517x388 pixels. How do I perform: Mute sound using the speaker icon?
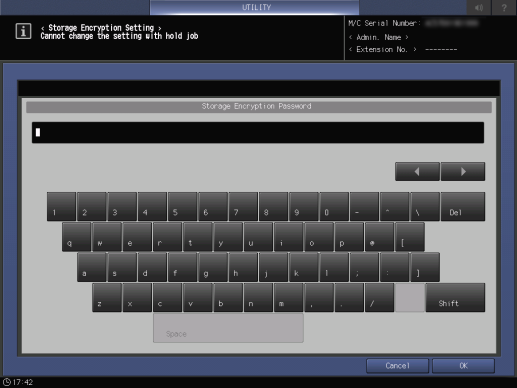479,7
